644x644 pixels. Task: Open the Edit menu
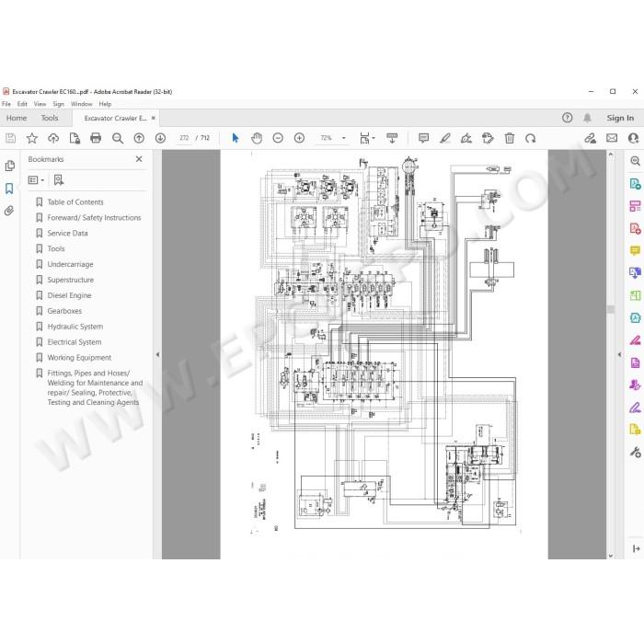pyautogui.click(x=22, y=104)
